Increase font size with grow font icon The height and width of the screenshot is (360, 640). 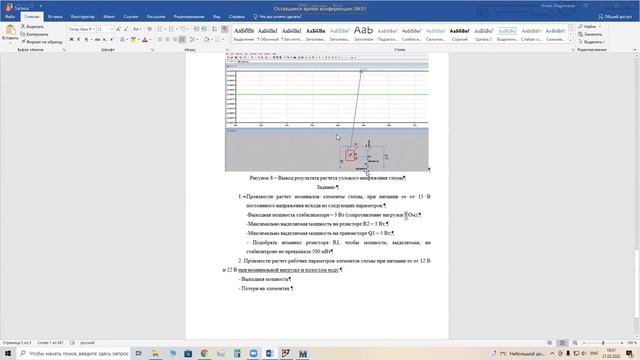click(118, 29)
